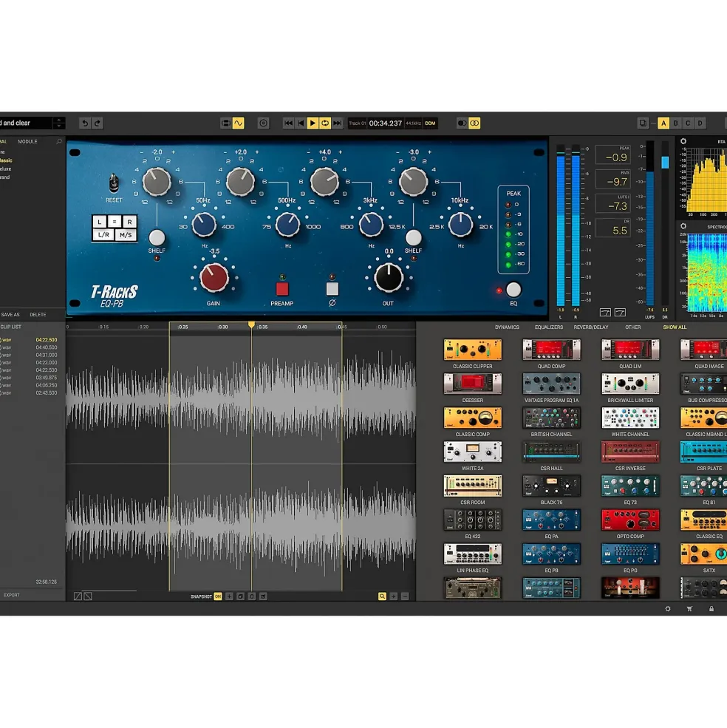The width and height of the screenshot is (727, 728).
Task: Switch to the MODULE presets tab
Action: (28, 142)
